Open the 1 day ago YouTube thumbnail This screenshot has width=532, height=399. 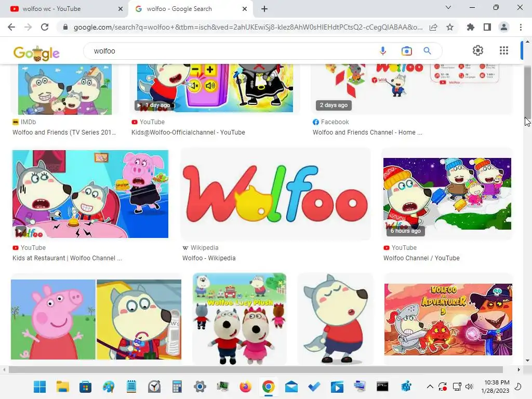215,88
